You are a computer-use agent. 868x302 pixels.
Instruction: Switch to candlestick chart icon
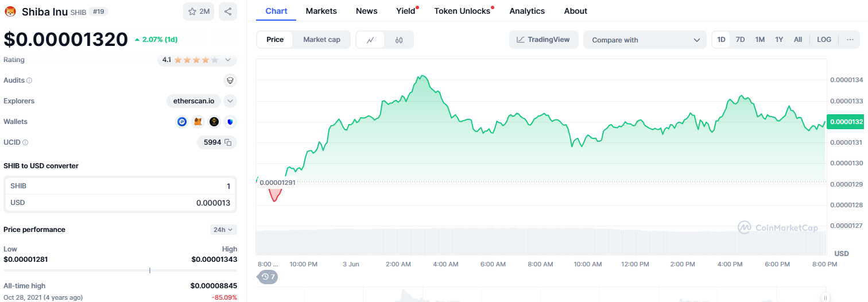click(399, 40)
